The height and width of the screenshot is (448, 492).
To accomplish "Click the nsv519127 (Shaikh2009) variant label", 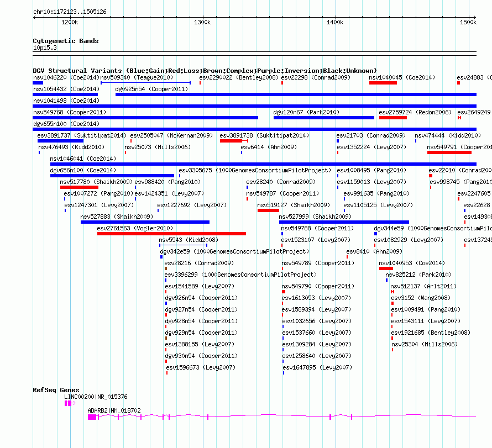I will (x=294, y=205).
